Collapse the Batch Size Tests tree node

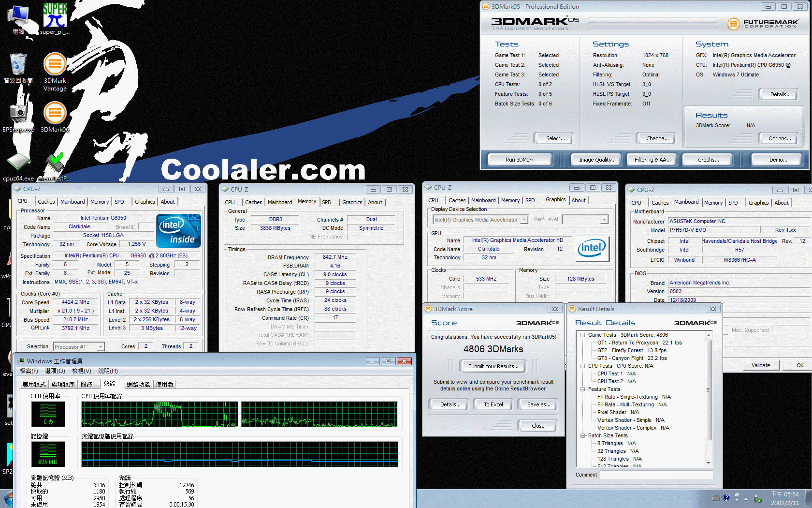(583, 435)
